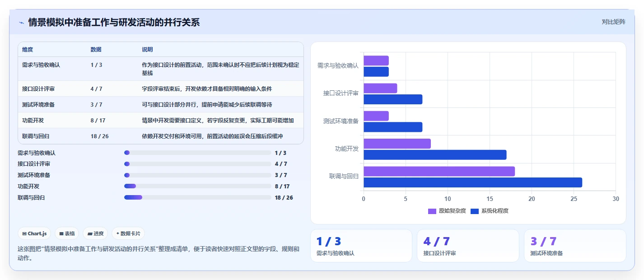Click blue chart bar for 联调与回归
The height and width of the screenshot is (280, 644).
(473, 182)
